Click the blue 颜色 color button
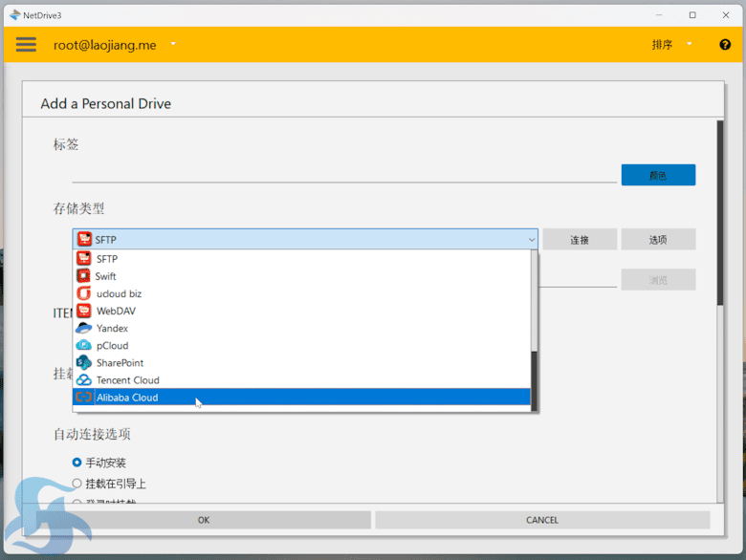 point(658,175)
